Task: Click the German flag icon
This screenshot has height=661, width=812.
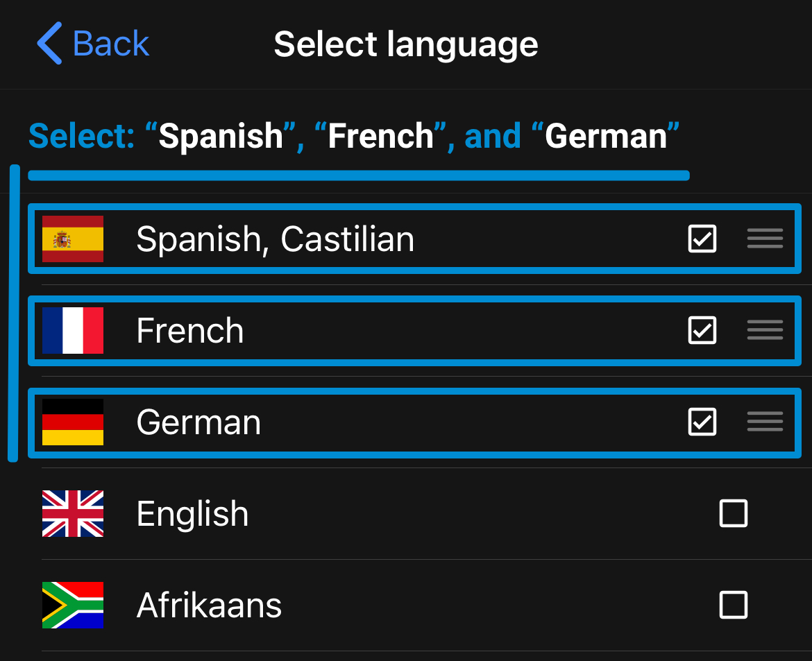Action: click(72, 422)
